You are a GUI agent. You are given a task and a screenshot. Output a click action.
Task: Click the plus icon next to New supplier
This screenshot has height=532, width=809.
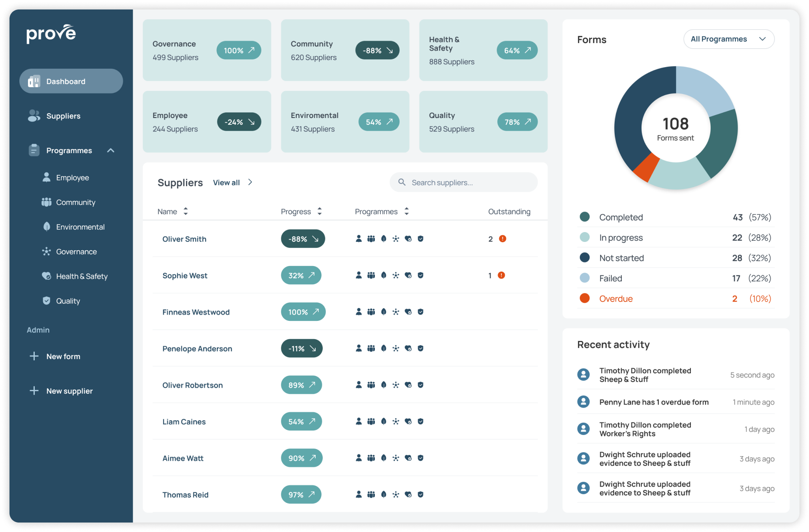34,391
